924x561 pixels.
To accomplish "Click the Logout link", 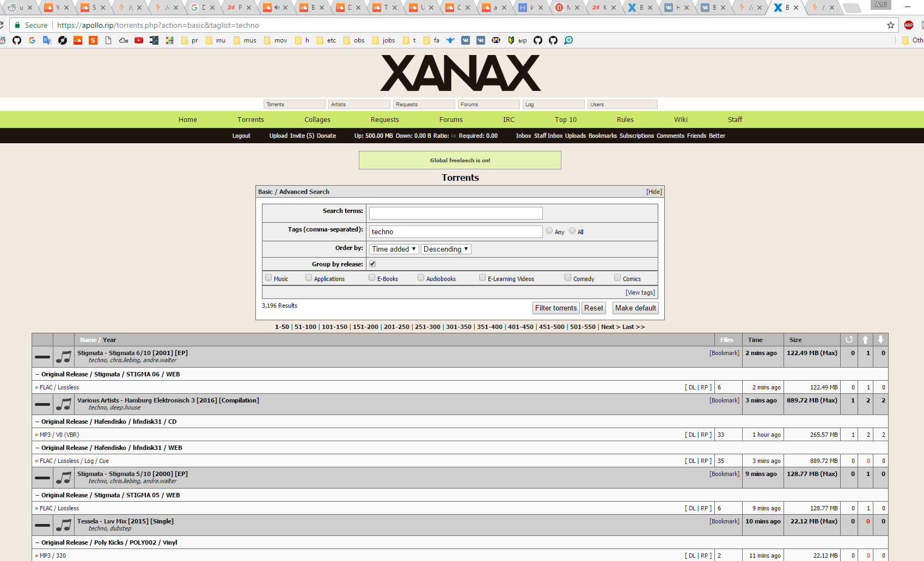I will point(241,136).
